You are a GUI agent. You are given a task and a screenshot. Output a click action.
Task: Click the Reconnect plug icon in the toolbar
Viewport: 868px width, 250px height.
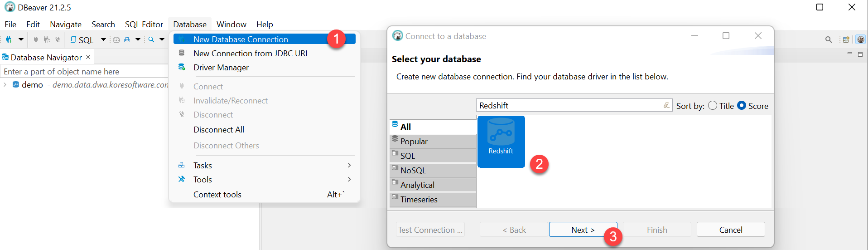click(47, 39)
